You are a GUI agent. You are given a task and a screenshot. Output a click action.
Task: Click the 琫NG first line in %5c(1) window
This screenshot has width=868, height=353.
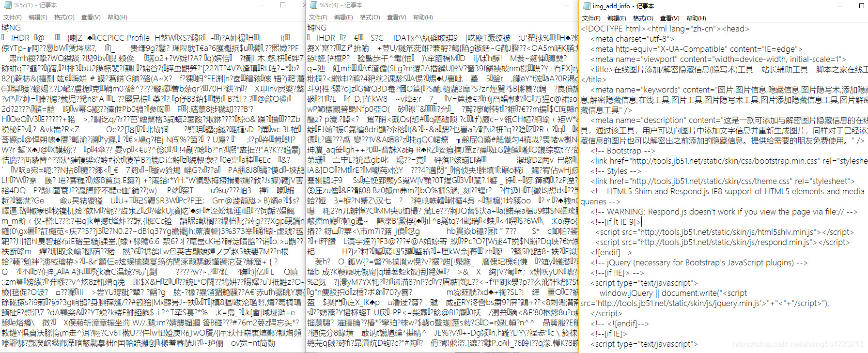point(11,28)
